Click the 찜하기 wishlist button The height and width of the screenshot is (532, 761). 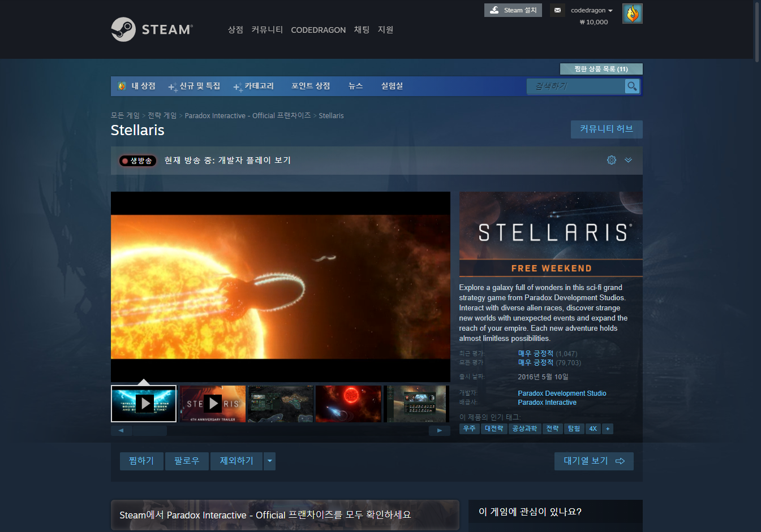coord(141,461)
